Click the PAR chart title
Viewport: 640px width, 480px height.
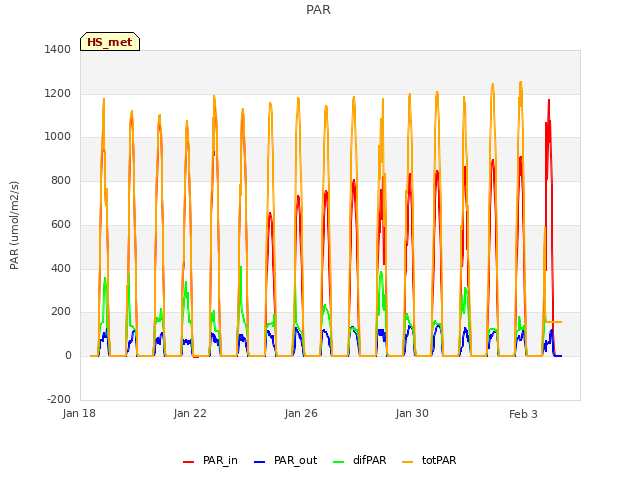point(318,10)
